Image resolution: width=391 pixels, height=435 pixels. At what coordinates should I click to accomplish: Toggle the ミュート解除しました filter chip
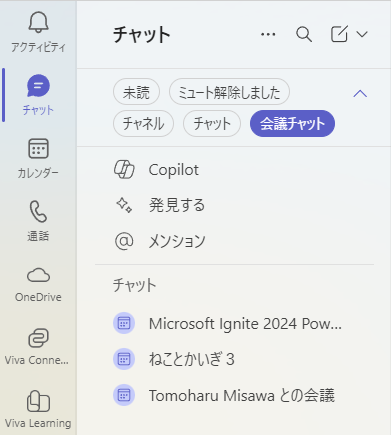(229, 92)
